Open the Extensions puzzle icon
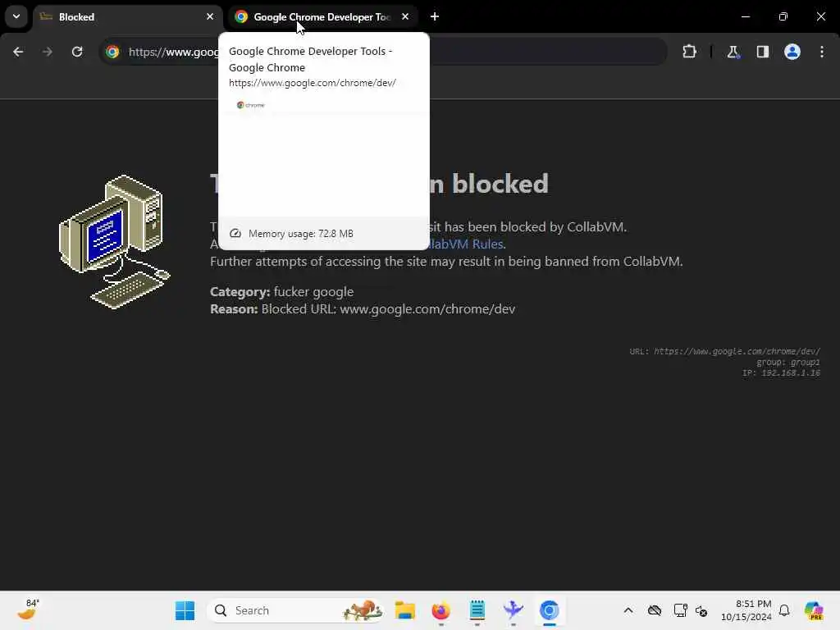 [689, 52]
